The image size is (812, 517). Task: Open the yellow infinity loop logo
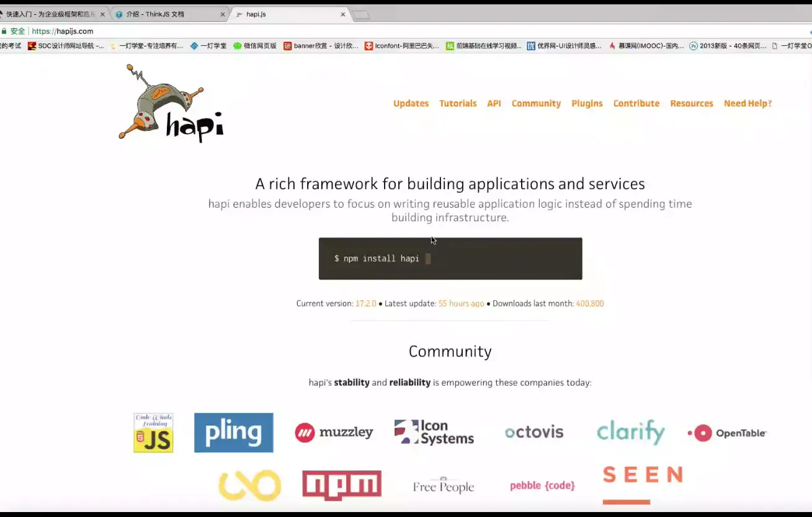[249, 485]
